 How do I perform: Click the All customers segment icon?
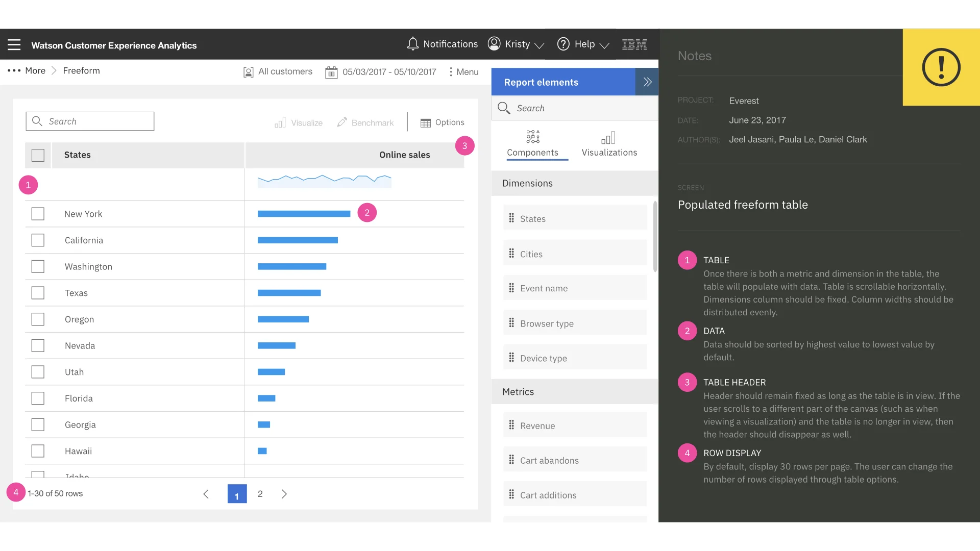pos(249,72)
